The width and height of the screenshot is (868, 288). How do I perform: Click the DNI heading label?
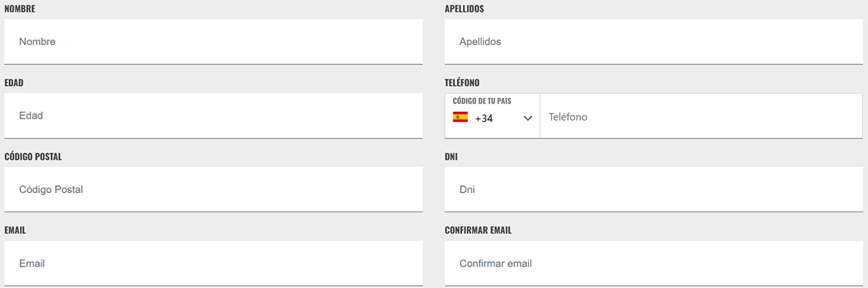tap(451, 157)
